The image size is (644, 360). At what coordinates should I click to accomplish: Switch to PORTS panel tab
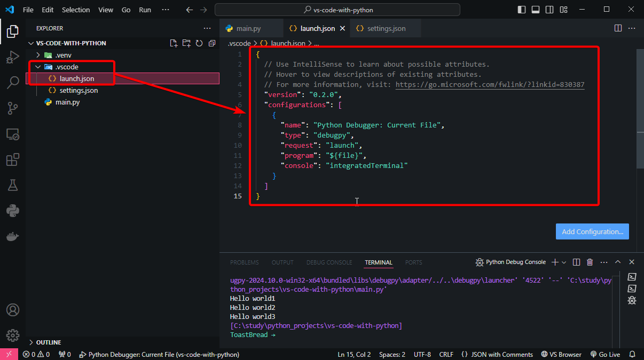tap(413, 262)
